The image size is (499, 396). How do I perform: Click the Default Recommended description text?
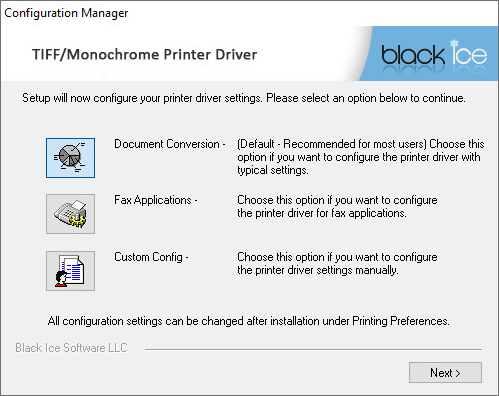click(361, 157)
